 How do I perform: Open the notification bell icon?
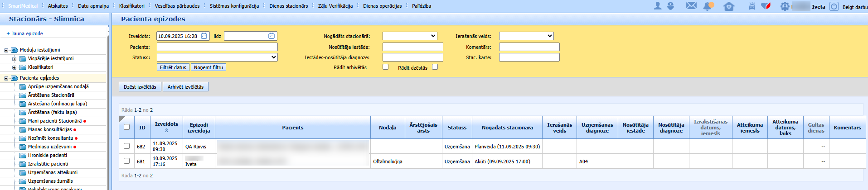click(708, 6)
